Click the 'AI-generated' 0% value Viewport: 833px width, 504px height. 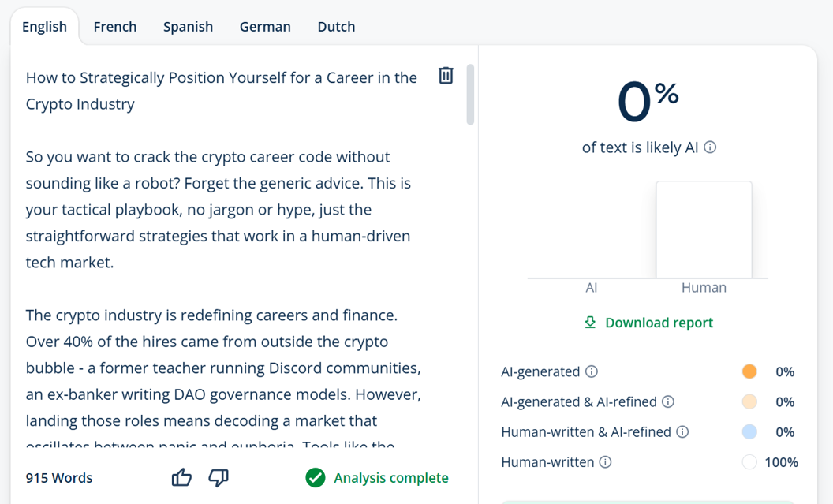[785, 371]
